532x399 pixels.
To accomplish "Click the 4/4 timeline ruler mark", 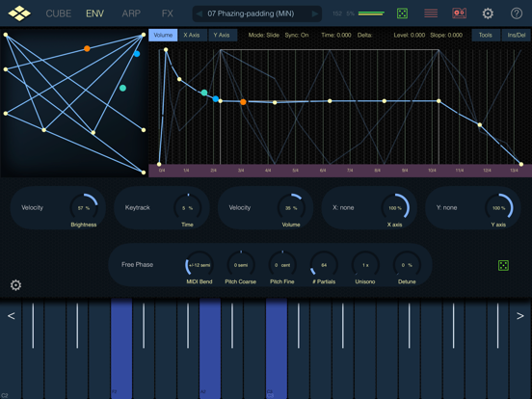I will pyautogui.click(x=268, y=171).
